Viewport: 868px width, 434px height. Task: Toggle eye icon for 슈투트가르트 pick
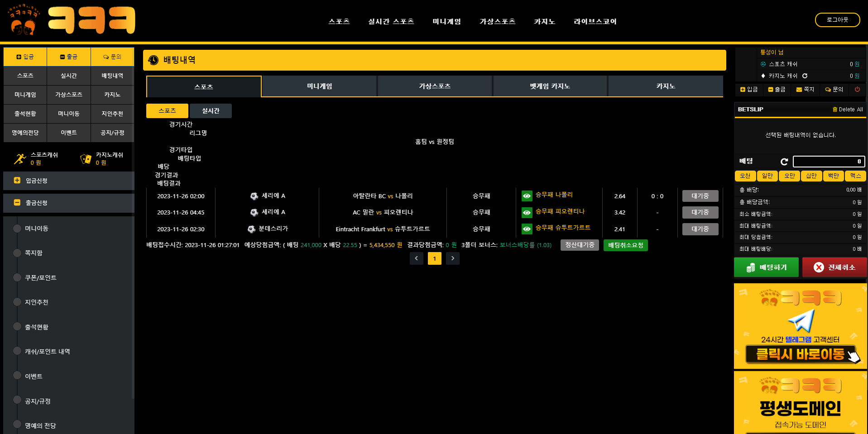point(527,229)
